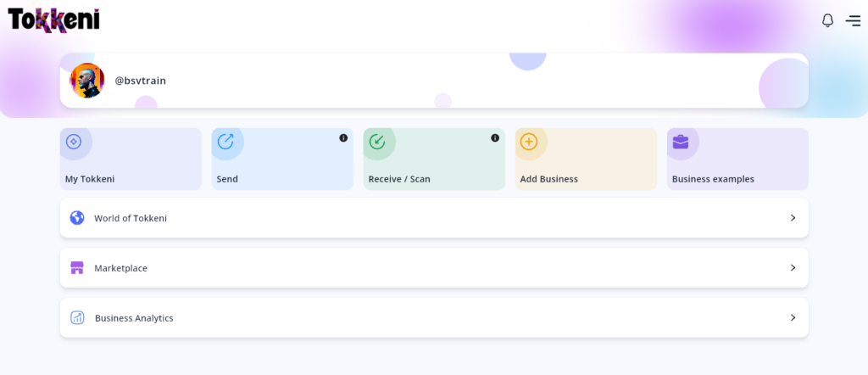Viewport: 868px width, 375px height.
Task: Click the Add Business plus icon
Action: coord(529,142)
